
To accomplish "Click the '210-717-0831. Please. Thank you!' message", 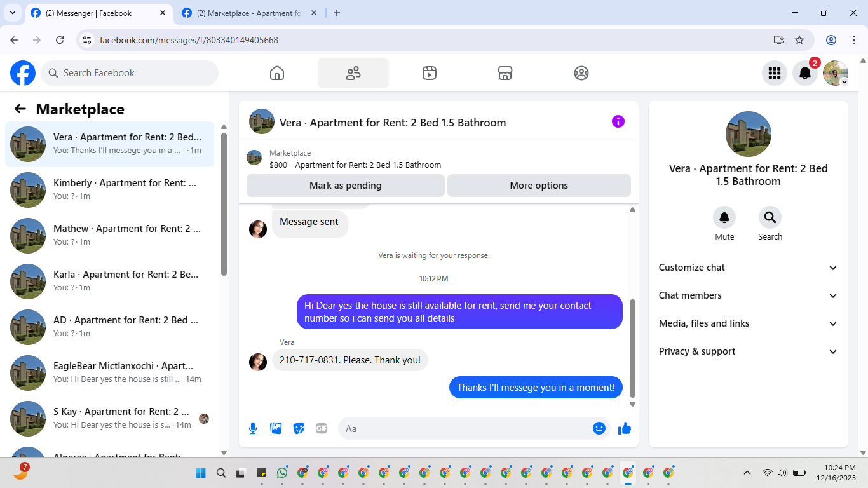I will pos(350,360).
